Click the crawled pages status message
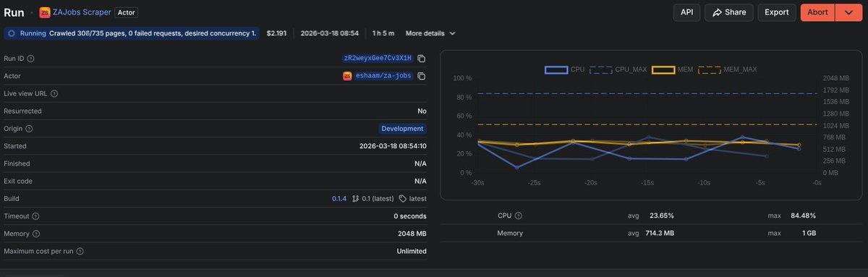 (153, 33)
